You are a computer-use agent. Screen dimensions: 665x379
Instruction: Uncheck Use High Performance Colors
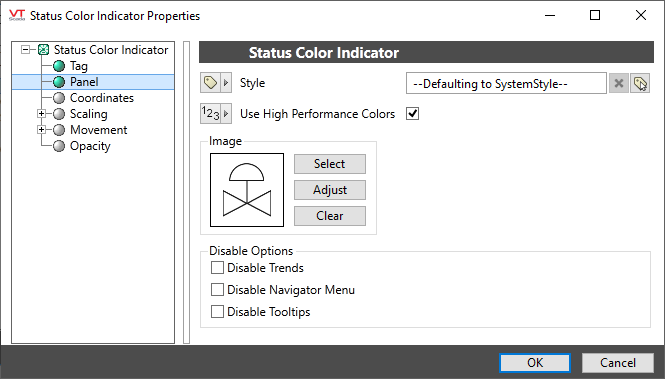point(412,114)
